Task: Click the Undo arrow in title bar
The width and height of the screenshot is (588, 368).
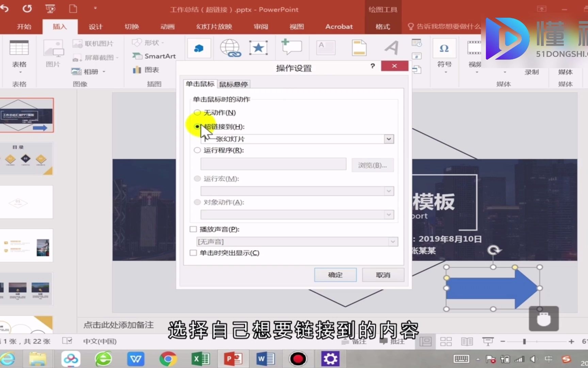Action: [x=5, y=9]
